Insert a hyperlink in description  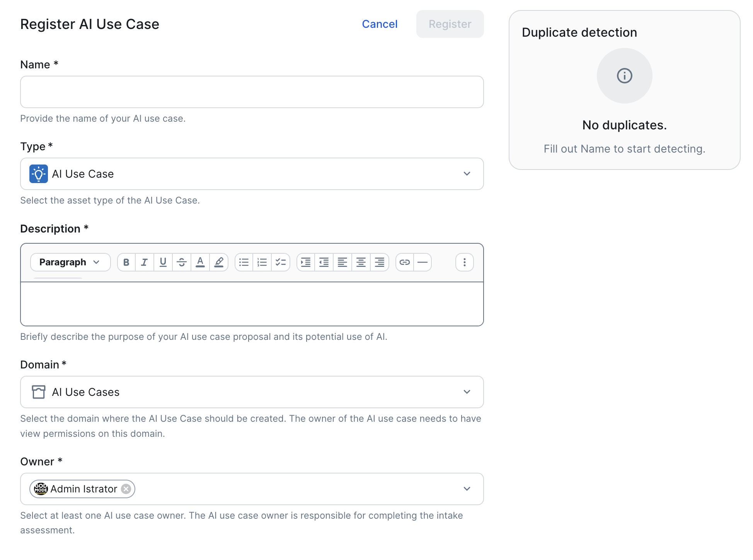coord(405,263)
